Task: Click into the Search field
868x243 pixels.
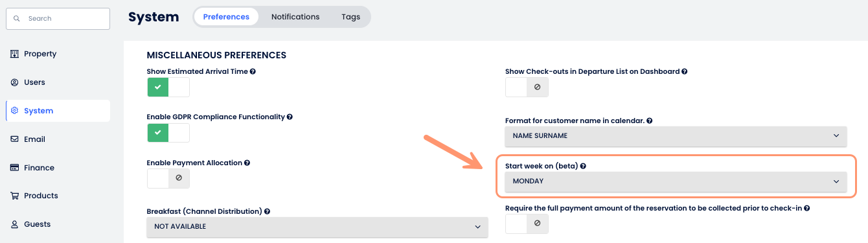Action: tap(58, 18)
